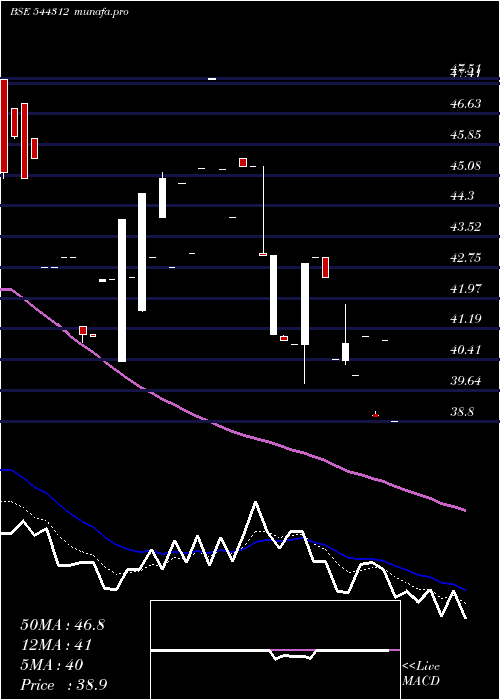The height and width of the screenshot is (700, 500).
Task: Click the 46.63 price axis label
Action: click(466, 104)
